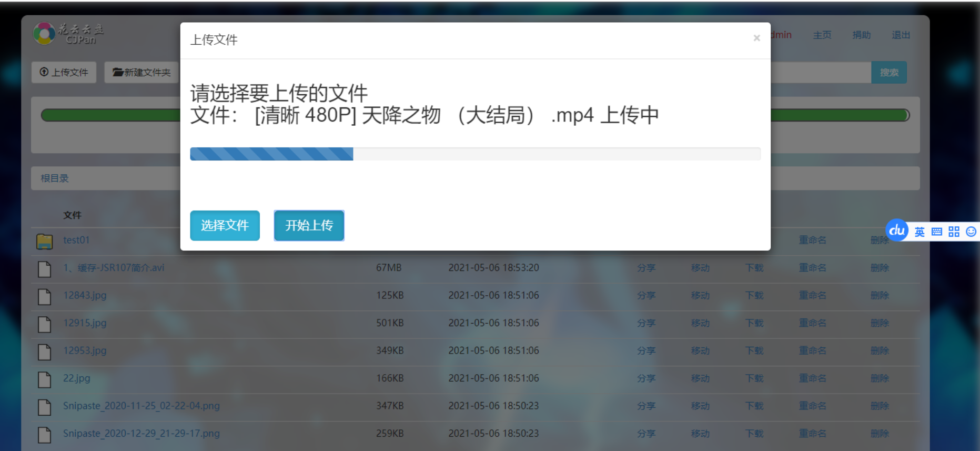Click file icon for 12843.jpg

click(x=45, y=297)
